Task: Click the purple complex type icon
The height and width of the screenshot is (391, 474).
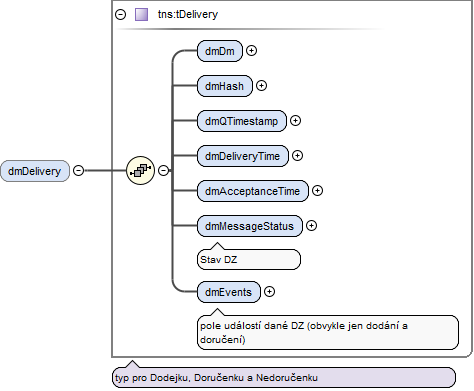Action: click(141, 15)
